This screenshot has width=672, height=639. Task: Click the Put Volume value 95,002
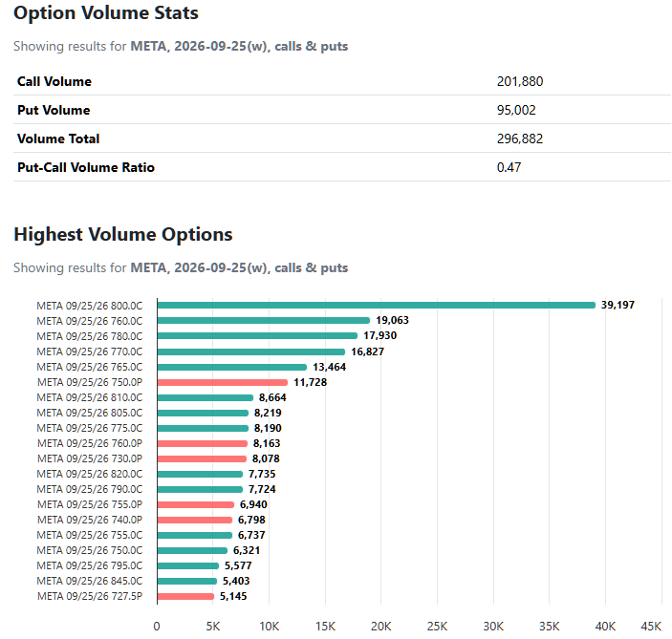[x=516, y=110]
